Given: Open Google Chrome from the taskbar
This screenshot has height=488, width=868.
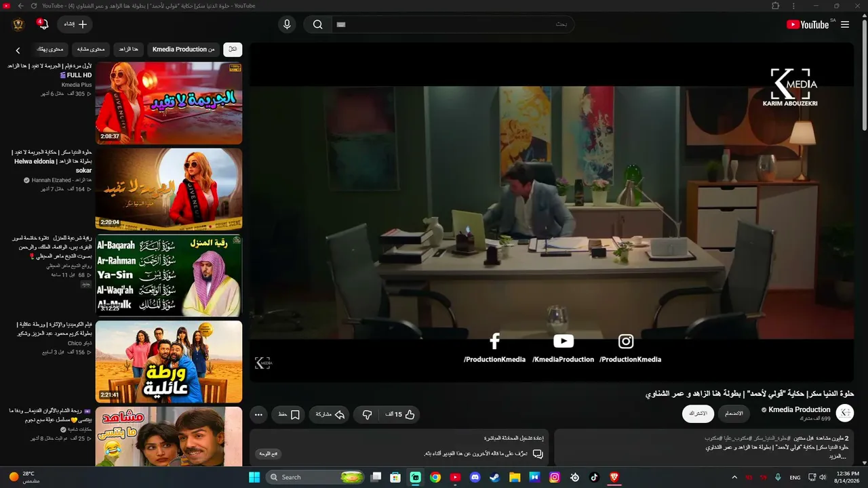Looking at the screenshot, I should pyautogui.click(x=435, y=477).
